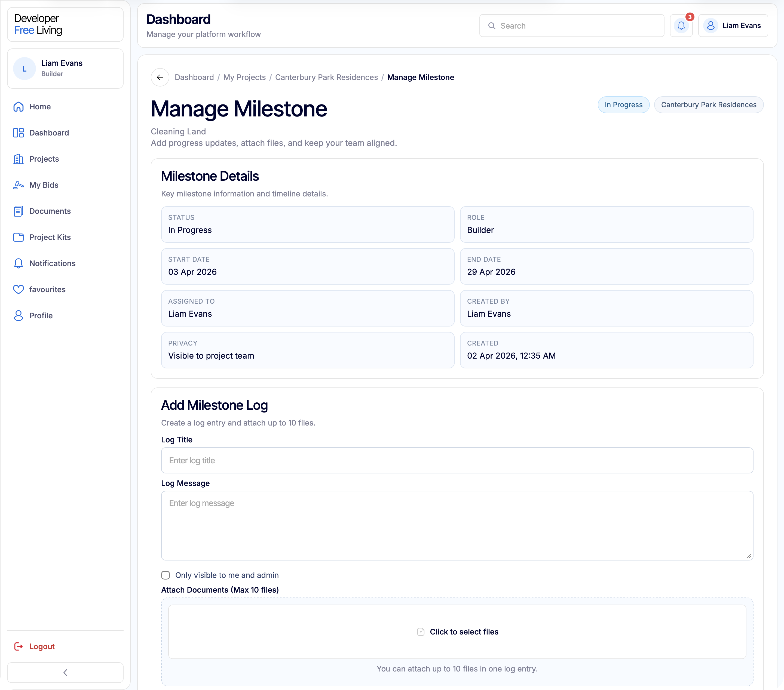Click the Created value 02 Apr 2026, 12:35 AM

point(511,356)
